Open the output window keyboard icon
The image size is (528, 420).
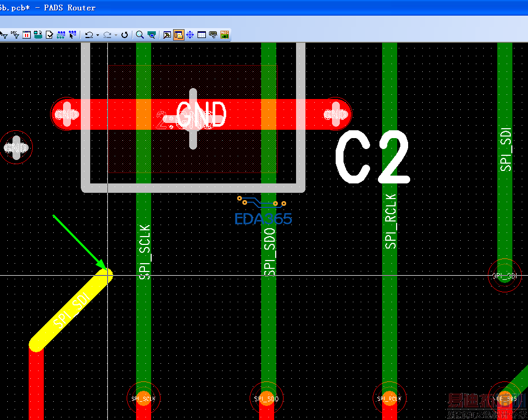point(213,35)
